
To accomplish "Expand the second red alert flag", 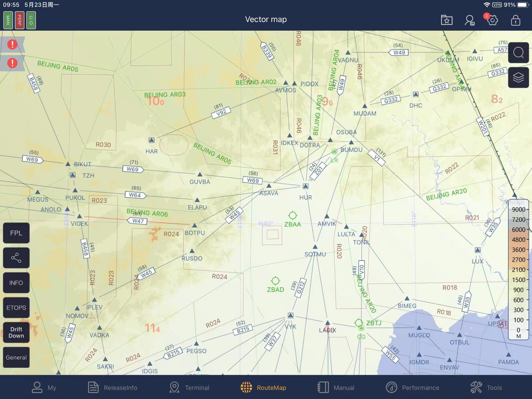I will (x=12, y=63).
